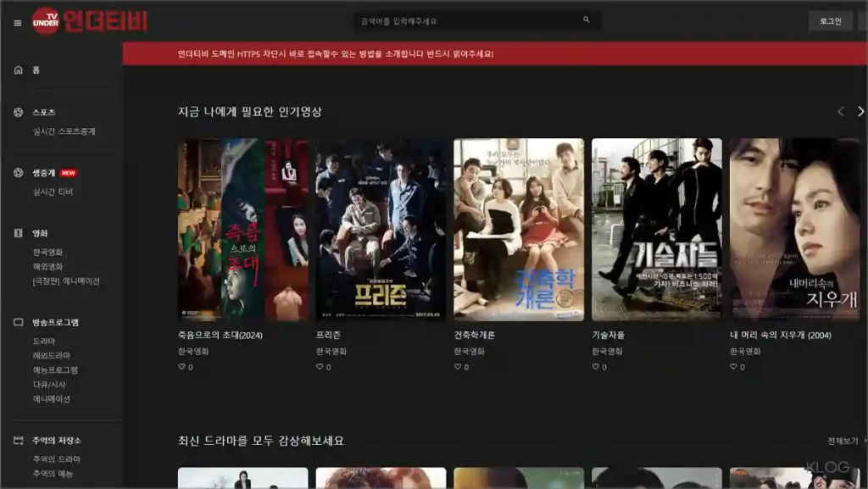The width and height of the screenshot is (868, 489).
Task: Like 건축학개론 with heart icon
Action: tap(457, 366)
